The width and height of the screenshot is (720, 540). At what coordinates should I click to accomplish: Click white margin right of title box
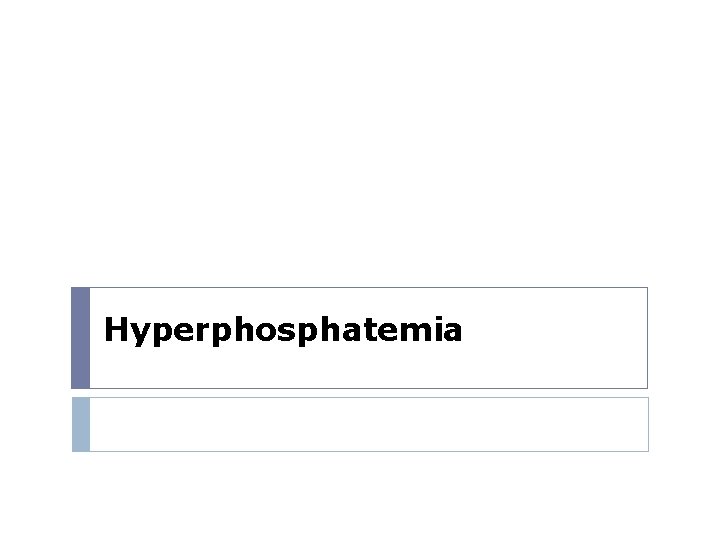click(x=684, y=338)
